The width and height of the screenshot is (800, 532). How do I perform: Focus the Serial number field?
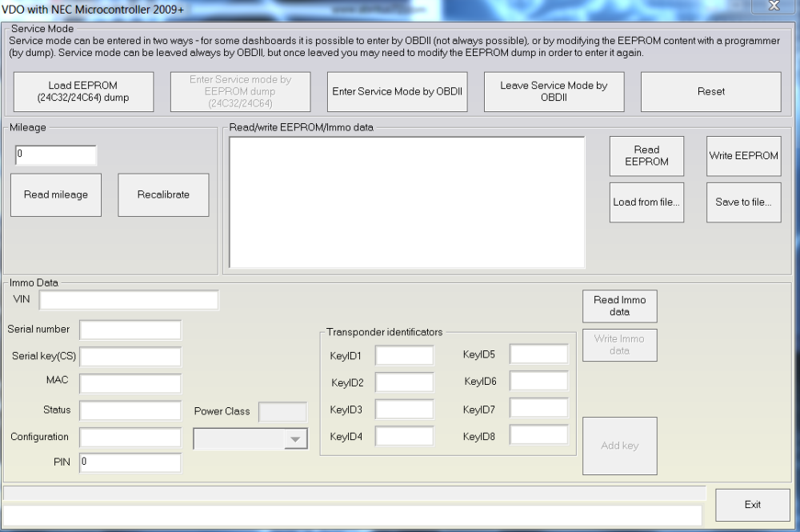(130, 330)
